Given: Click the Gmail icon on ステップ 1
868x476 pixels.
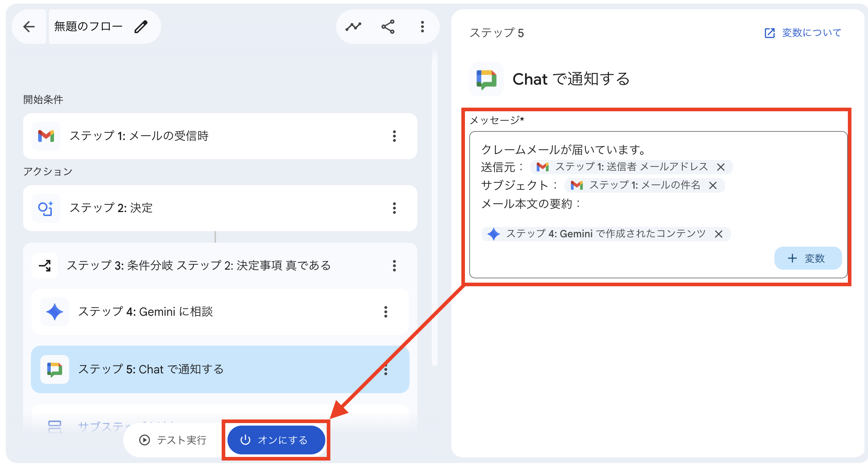Looking at the screenshot, I should (x=46, y=136).
